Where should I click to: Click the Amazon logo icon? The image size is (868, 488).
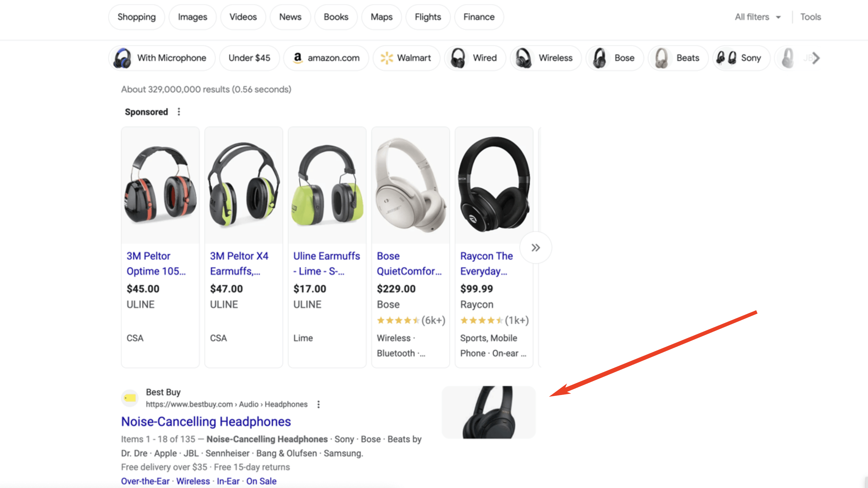pyautogui.click(x=298, y=58)
